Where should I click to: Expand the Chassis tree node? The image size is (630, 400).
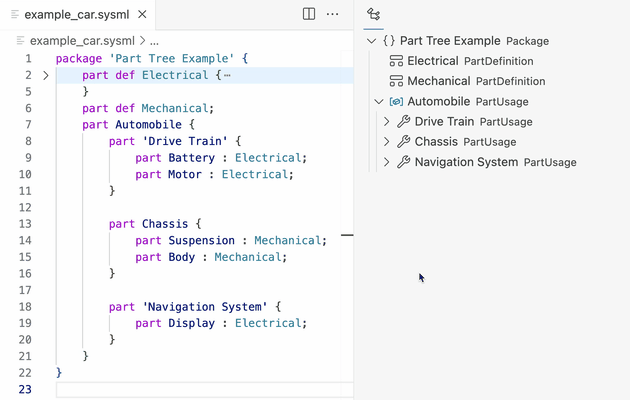tap(387, 142)
